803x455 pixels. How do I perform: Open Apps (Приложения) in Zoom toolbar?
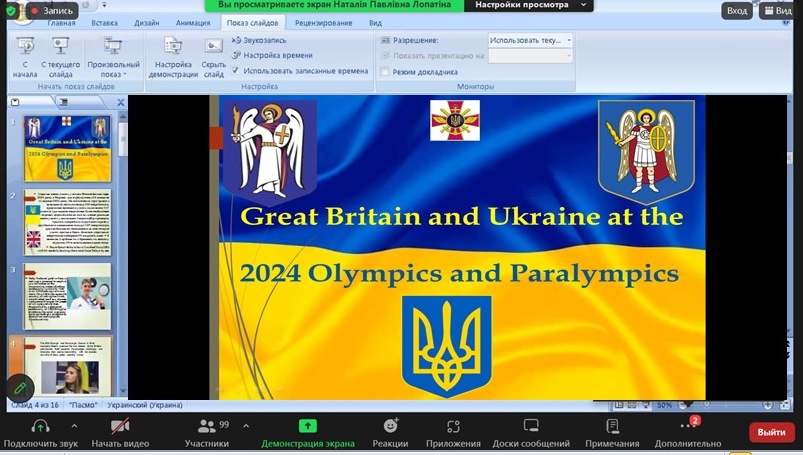[453, 427]
